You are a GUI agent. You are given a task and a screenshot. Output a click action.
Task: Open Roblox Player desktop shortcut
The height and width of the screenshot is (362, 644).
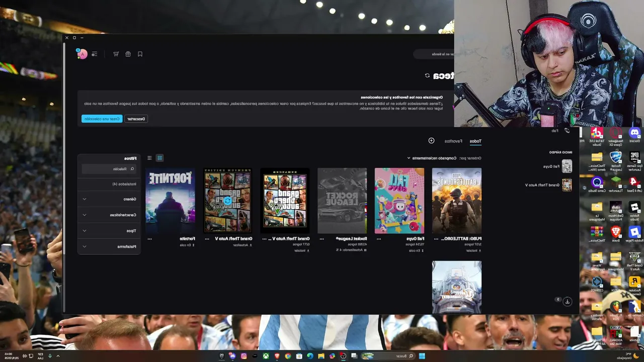634,234
